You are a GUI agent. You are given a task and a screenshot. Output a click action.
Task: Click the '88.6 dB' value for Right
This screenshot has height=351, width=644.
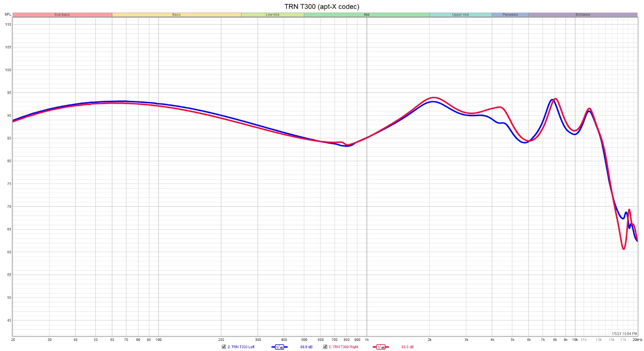pos(407,347)
